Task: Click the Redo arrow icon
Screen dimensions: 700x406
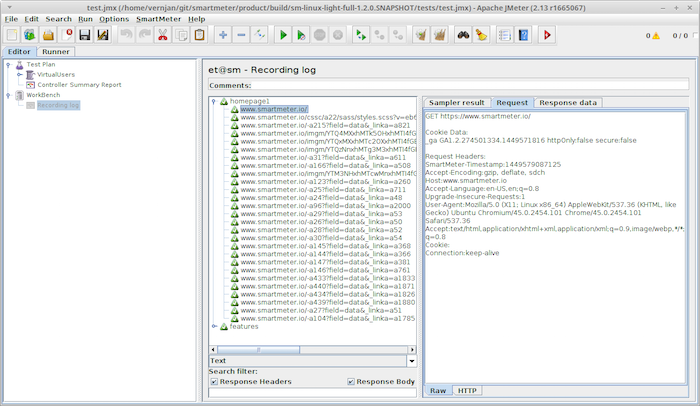Action: point(145,35)
